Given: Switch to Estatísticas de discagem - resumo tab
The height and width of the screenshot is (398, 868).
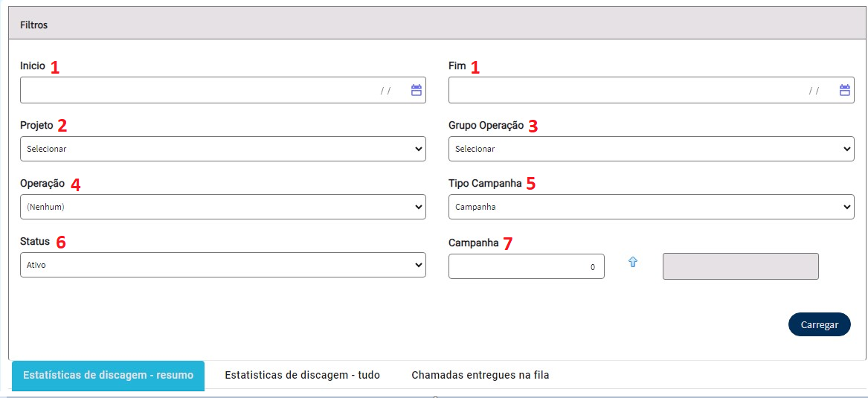Looking at the screenshot, I should [109, 375].
